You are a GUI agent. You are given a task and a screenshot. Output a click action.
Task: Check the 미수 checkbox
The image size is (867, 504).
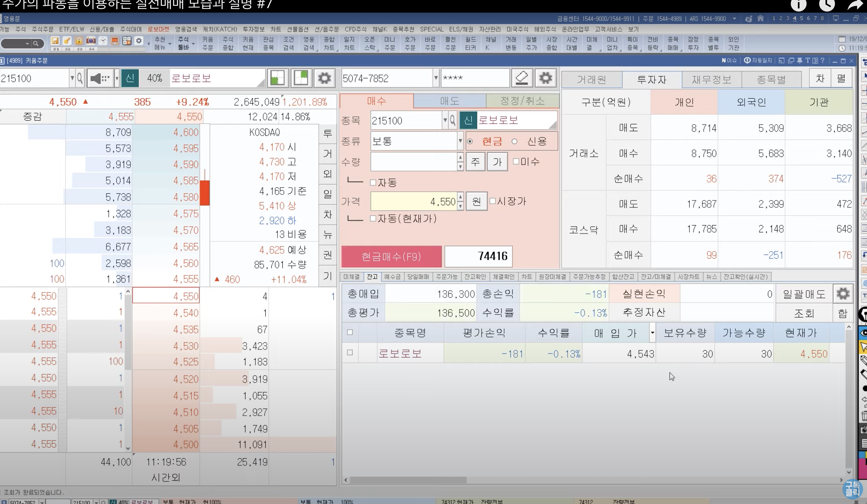(516, 161)
